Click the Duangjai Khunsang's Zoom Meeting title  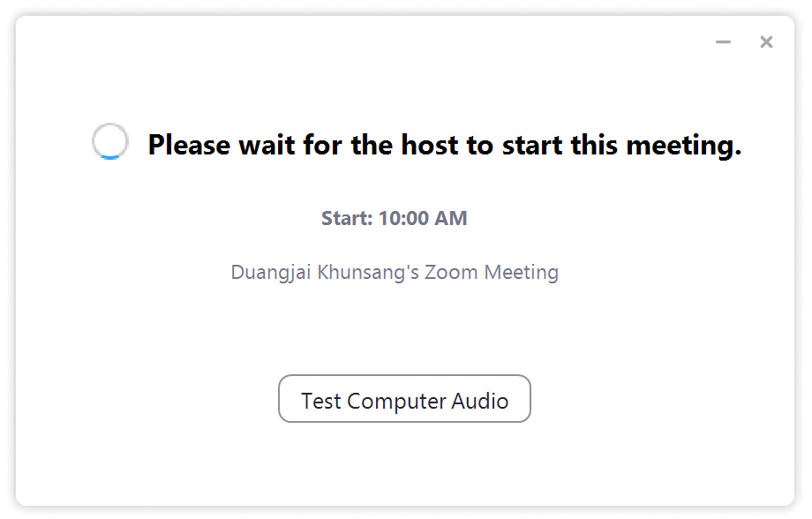[x=395, y=273]
